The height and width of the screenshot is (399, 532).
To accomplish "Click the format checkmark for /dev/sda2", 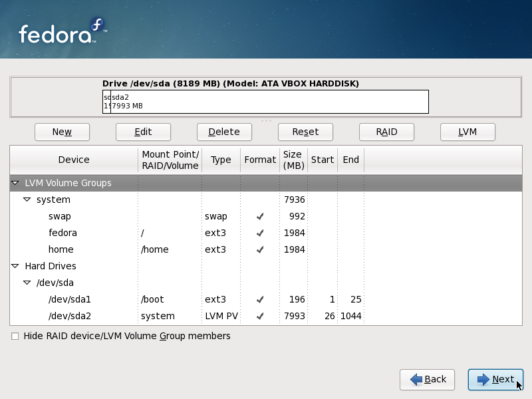I will [260, 316].
